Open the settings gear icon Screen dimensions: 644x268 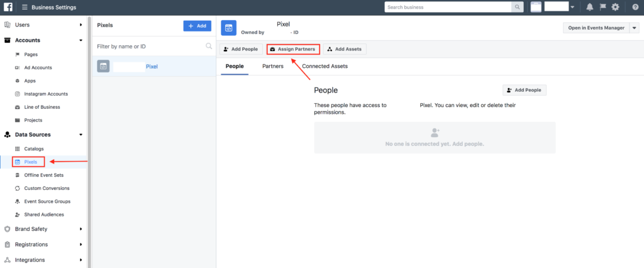(x=615, y=7)
